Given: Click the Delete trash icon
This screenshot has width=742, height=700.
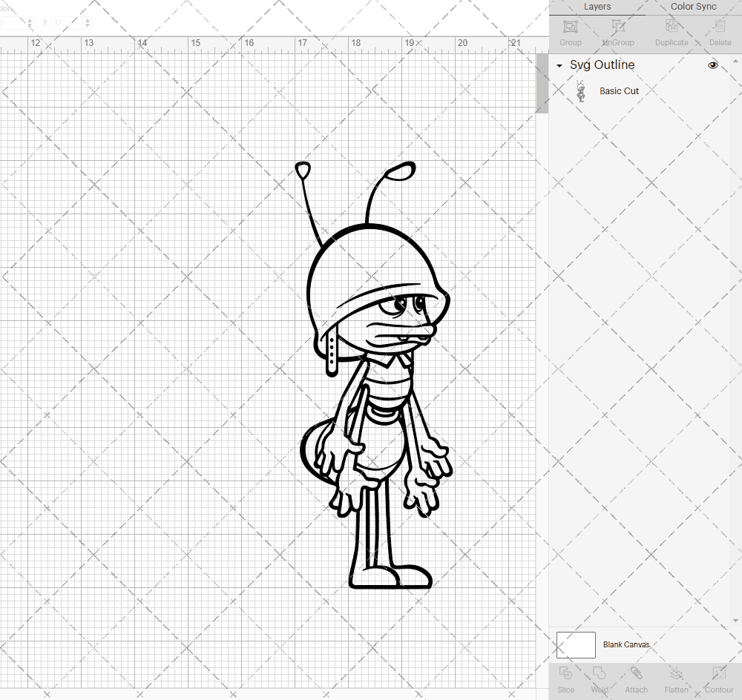Looking at the screenshot, I should point(720,27).
